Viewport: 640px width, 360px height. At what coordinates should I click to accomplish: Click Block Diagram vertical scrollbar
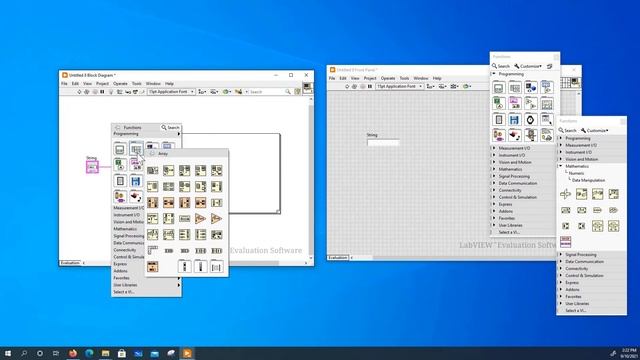click(311, 178)
